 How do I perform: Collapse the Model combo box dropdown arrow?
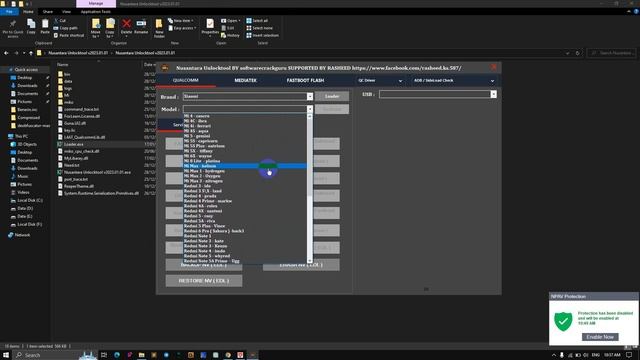pos(310,109)
